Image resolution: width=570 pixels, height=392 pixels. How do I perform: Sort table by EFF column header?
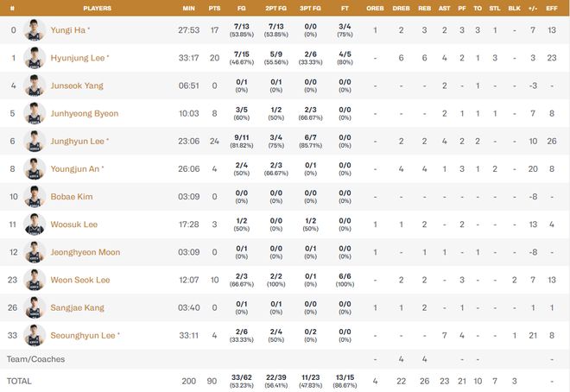point(552,8)
